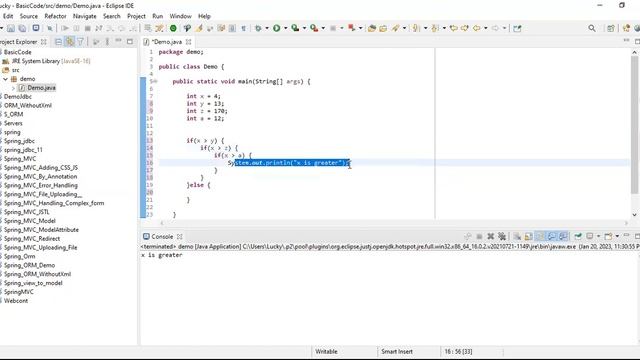Toggle Scroll Lock in Console toolbar

(529, 236)
